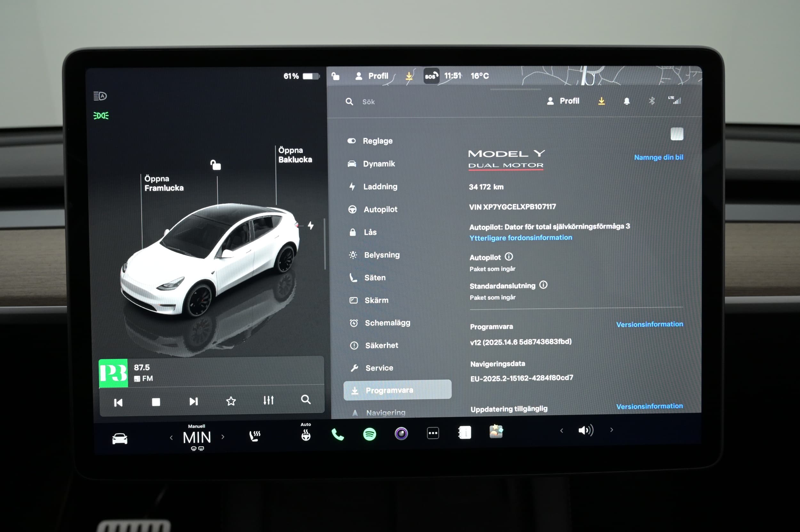Open the dashcam camera app icon
The height and width of the screenshot is (532, 800).
pos(401,433)
